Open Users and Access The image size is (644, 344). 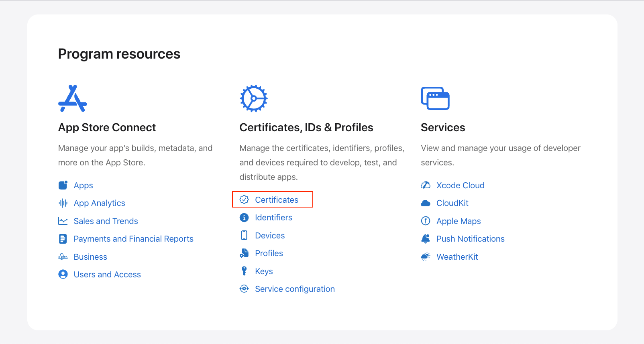(107, 275)
